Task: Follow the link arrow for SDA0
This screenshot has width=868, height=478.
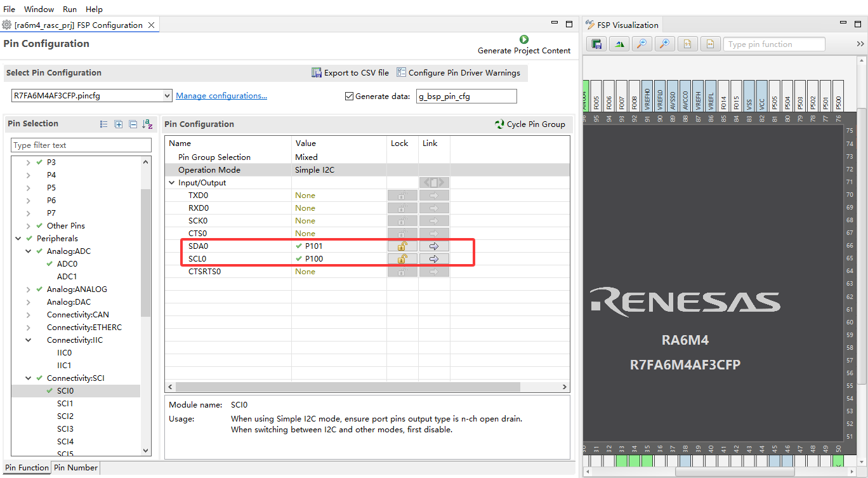Action: (434, 246)
